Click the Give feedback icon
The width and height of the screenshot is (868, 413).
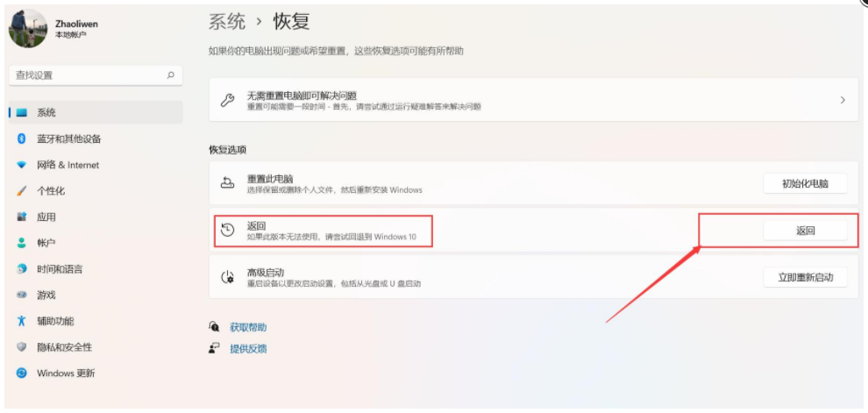pyautogui.click(x=214, y=348)
